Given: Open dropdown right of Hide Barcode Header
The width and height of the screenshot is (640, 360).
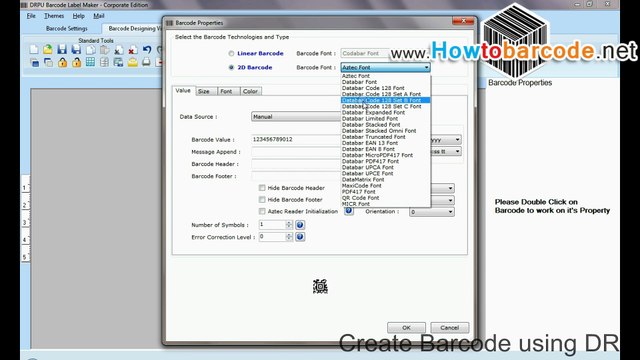Looking at the screenshot, I should tap(442, 188).
